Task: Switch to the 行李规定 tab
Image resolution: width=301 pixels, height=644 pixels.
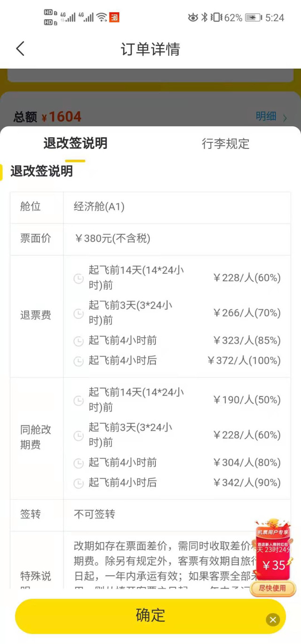Action: (x=225, y=144)
